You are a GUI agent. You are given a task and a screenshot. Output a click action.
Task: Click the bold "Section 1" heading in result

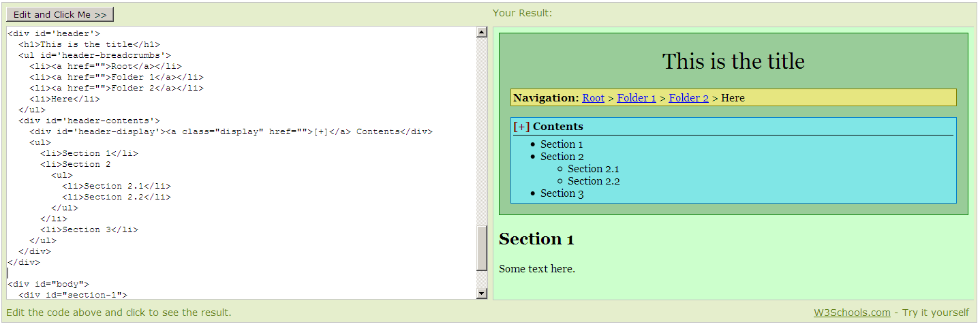[x=536, y=239]
